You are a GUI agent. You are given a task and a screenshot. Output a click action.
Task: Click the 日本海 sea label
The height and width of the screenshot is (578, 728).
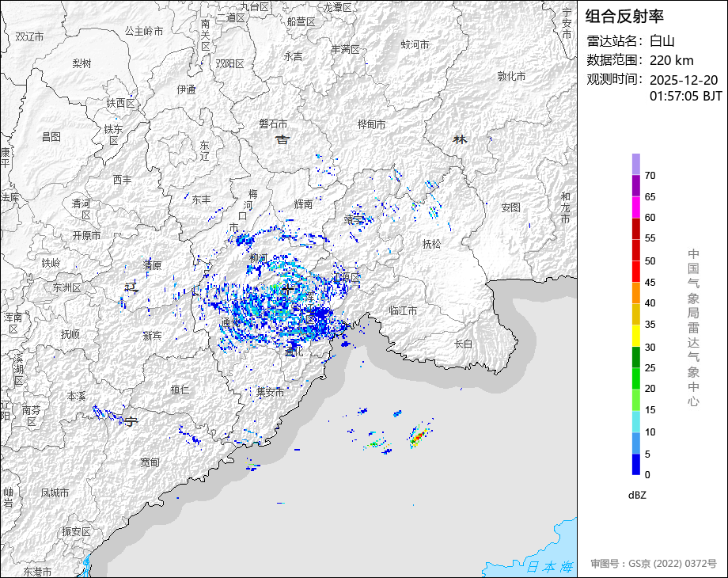[550, 567]
